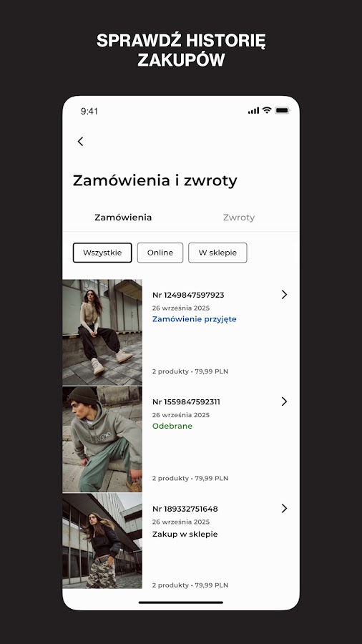Select the Wszystkie filter chip

[102, 253]
